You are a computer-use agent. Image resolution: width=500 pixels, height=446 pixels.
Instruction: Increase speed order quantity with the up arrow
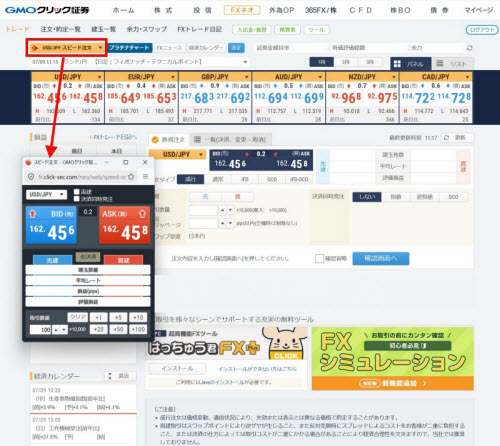click(x=56, y=330)
